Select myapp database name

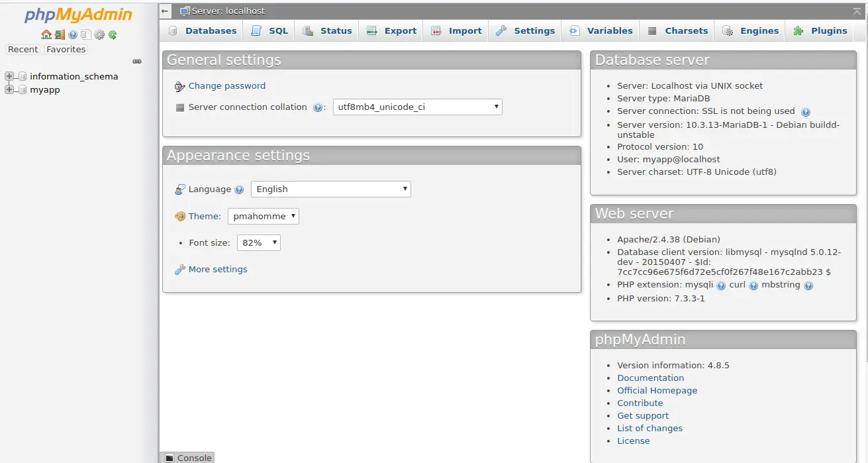(x=45, y=90)
